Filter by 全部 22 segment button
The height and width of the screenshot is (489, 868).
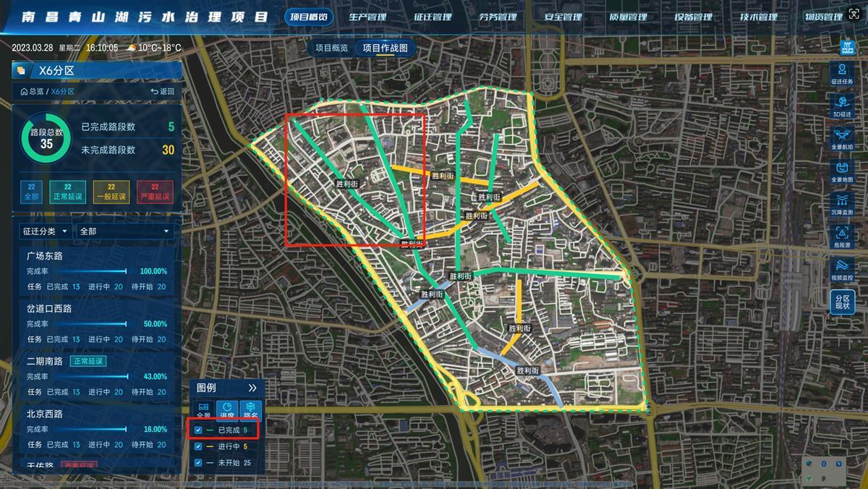point(32,192)
